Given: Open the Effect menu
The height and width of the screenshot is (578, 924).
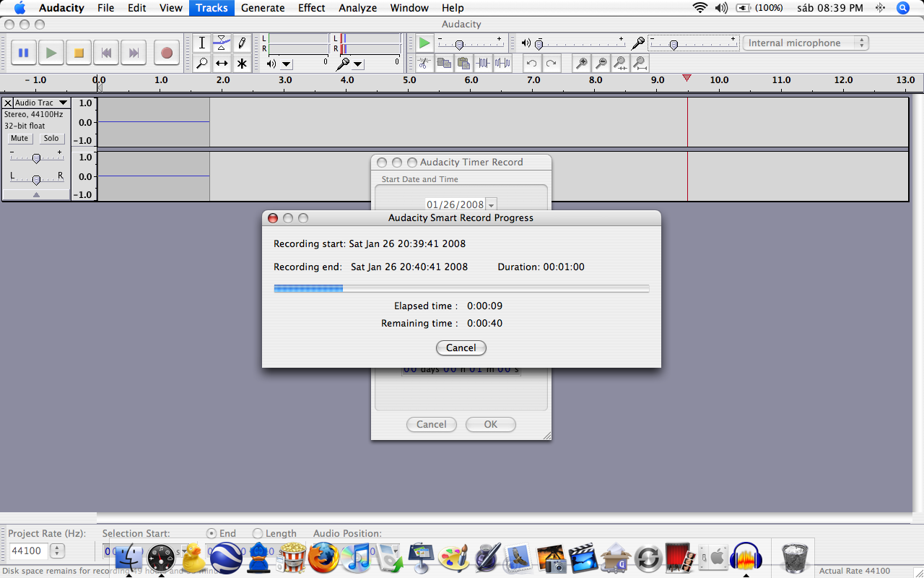Looking at the screenshot, I should (x=312, y=8).
